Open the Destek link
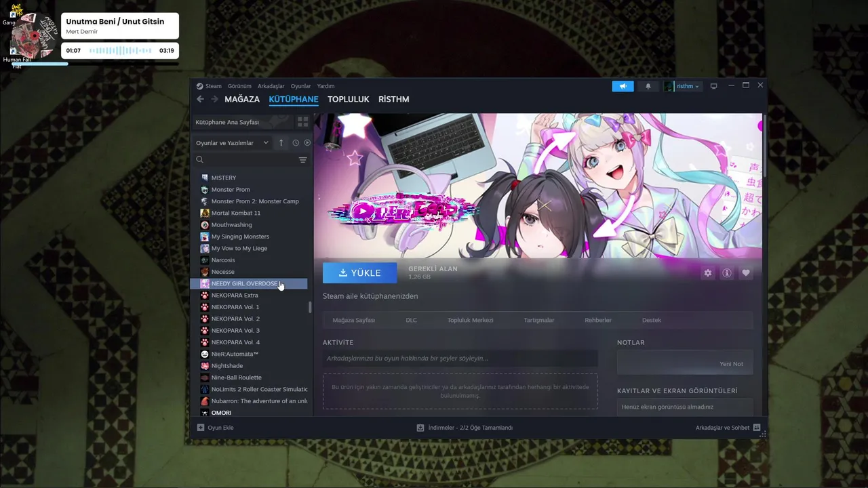Screen dimensions: 868x488 652,320
